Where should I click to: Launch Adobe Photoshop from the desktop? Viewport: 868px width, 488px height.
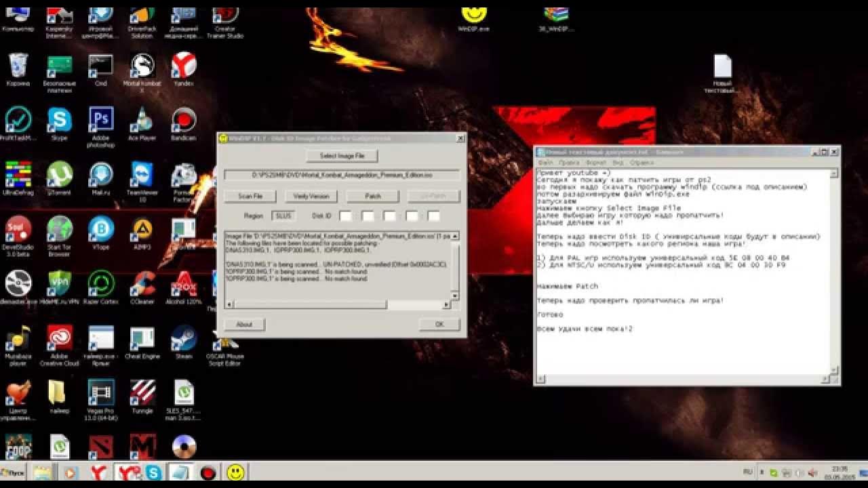[x=101, y=128]
